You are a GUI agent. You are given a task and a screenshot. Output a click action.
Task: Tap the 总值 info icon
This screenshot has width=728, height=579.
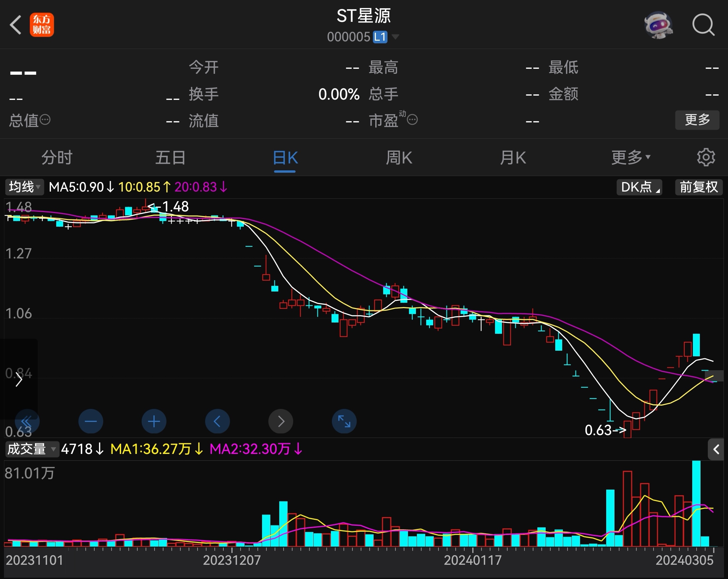(x=45, y=119)
